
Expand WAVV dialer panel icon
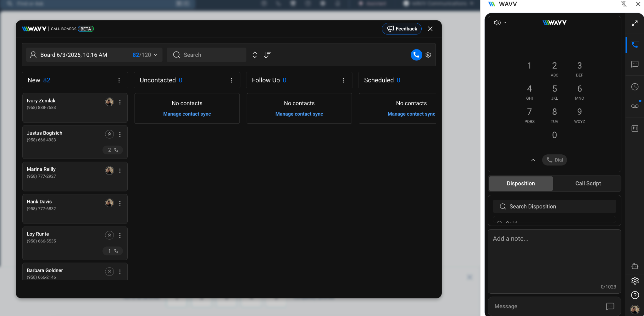[x=635, y=23]
